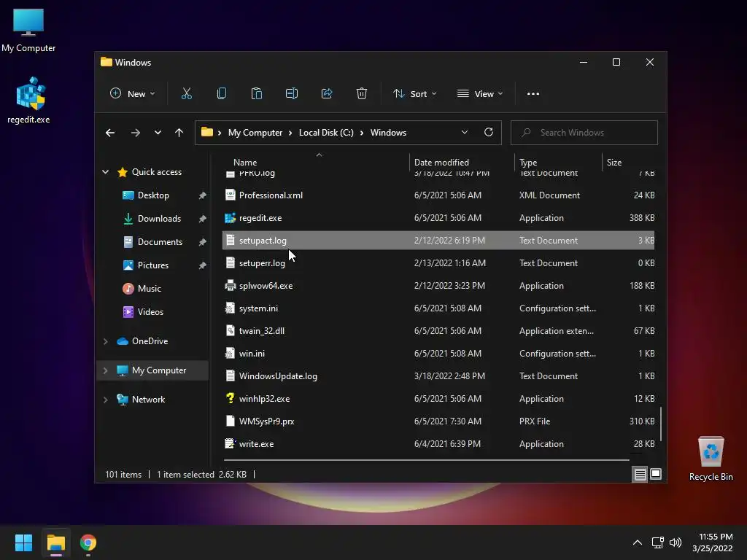Image resolution: width=747 pixels, height=560 pixels.
Task: Click the Local Disk (C:) breadcrumb
Action: click(x=326, y=133)
